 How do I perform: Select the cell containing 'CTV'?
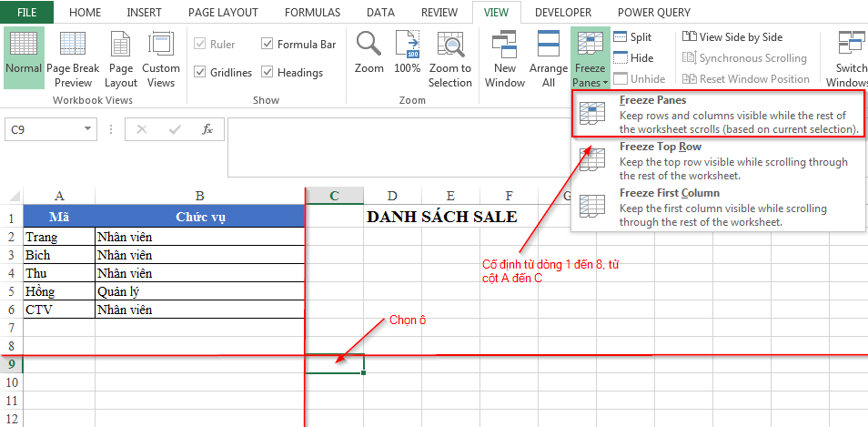(59, 309)
